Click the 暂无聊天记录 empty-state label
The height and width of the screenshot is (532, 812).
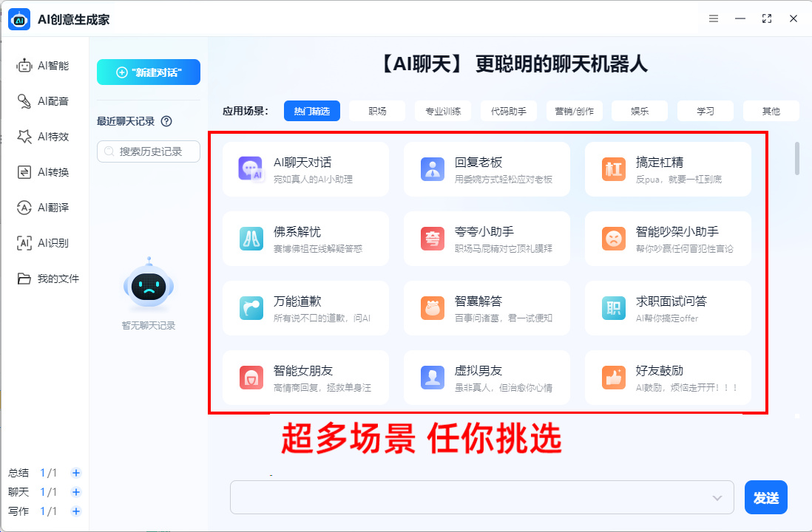click(x=149, y=326)
